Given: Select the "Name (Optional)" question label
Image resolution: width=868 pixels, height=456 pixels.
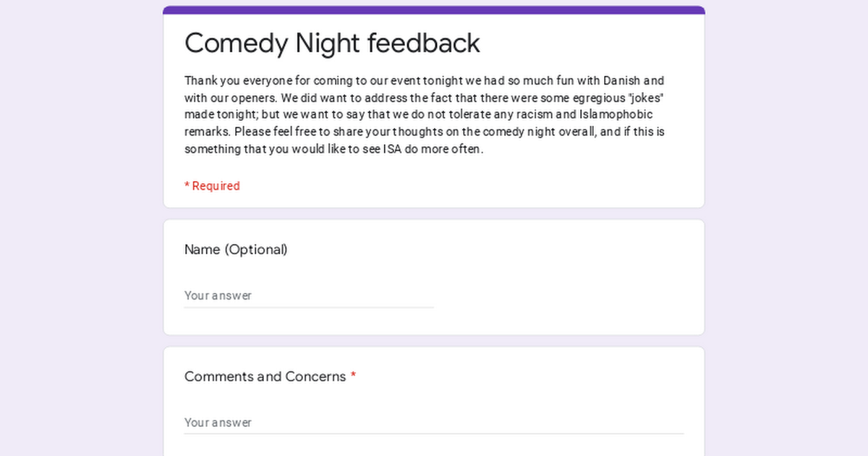Looking at the screenshot, I should point(236,250).
